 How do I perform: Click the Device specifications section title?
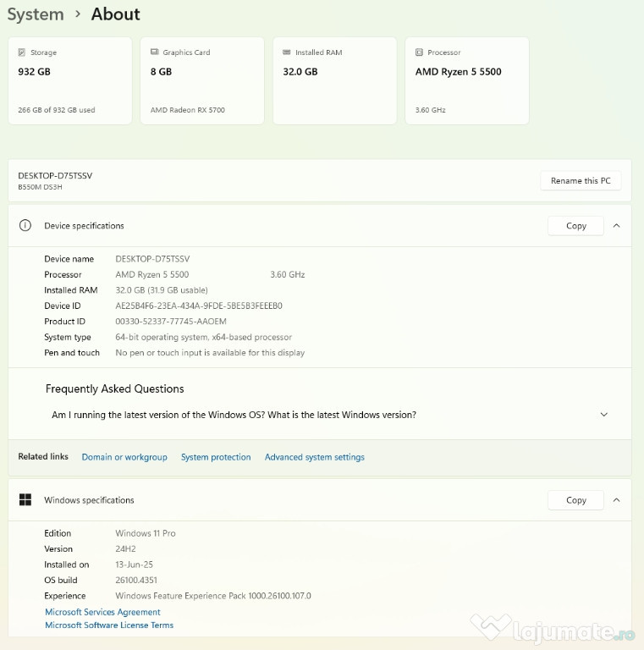click(x=84, y=226)
